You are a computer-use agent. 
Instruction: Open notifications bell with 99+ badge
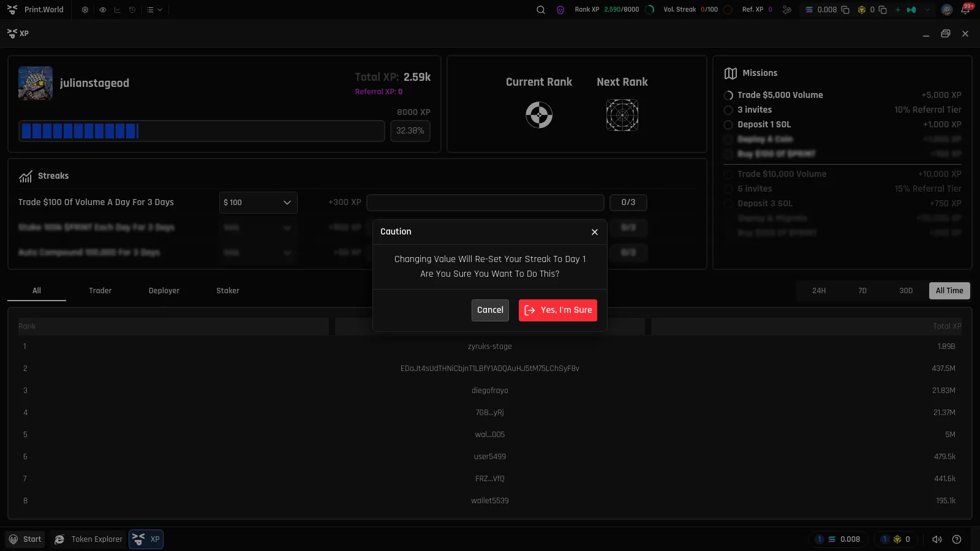966,9
